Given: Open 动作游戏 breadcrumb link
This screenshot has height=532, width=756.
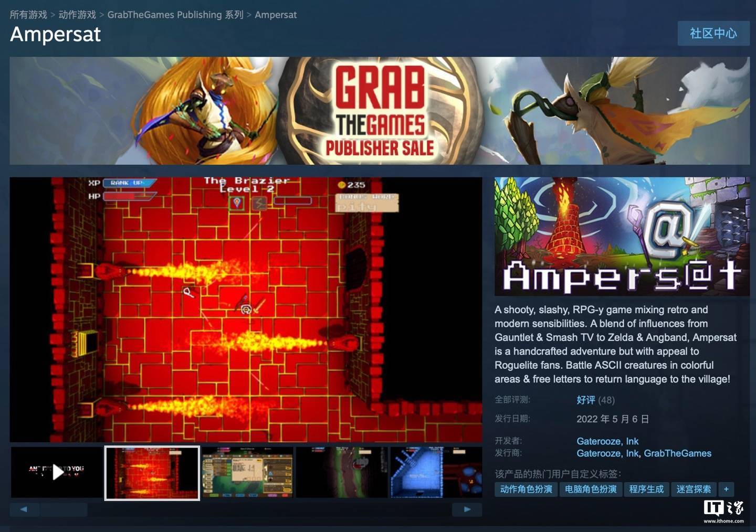Looking at the screenshot, I should click(x=77, y=15).
